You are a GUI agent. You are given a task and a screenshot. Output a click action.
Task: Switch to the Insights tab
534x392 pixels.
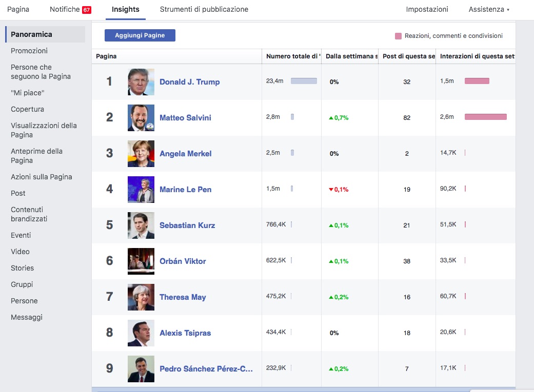pyautogui.click(x=126, y=10)
